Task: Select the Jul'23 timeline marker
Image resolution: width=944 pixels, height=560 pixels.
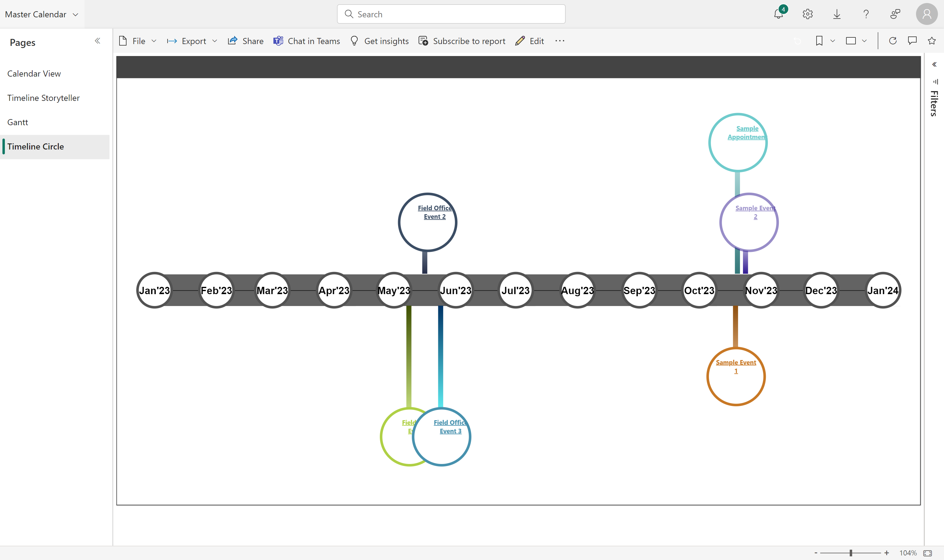Action: 515,290
